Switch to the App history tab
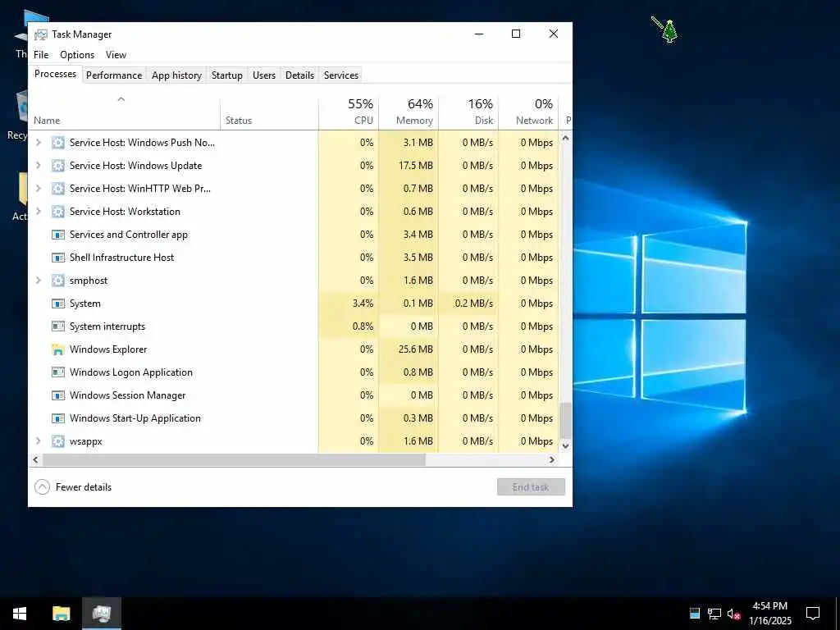Screen dimensions: 840x630 point(176,75)
